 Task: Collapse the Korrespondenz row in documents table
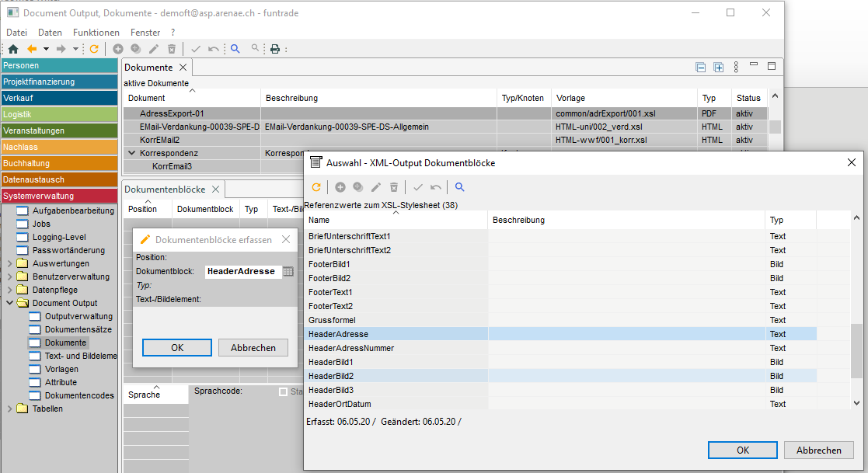pyautogui.click(x=132, y=154)
